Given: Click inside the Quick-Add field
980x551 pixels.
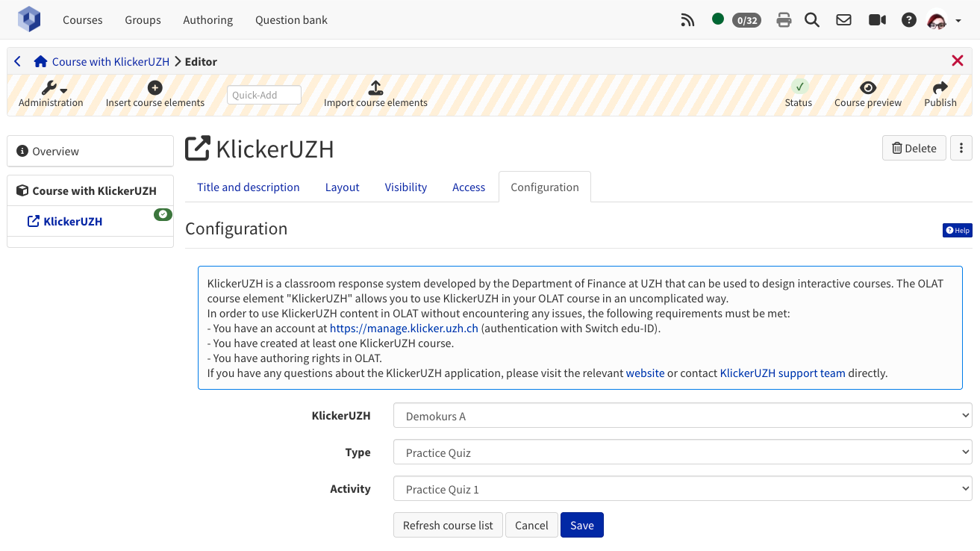Looking at the screenshot, I should pyautogui.click(x=263, y=95).
